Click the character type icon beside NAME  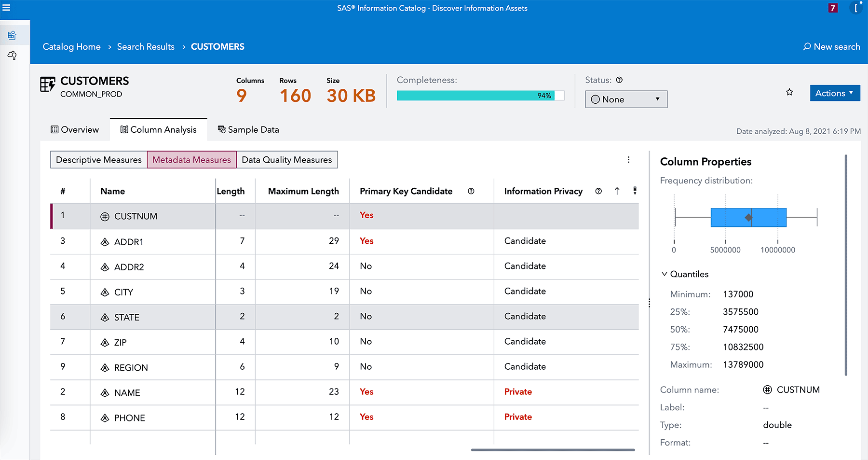click(105, 393)
